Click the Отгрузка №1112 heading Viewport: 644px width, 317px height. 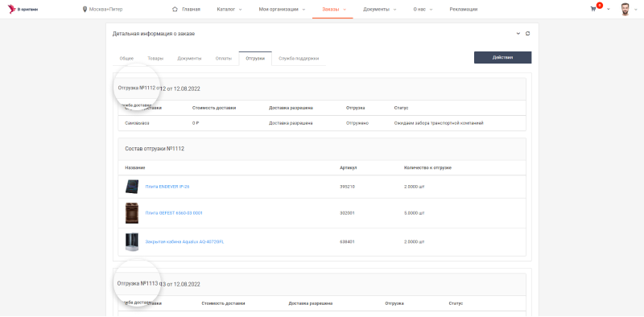pos(159,89)
